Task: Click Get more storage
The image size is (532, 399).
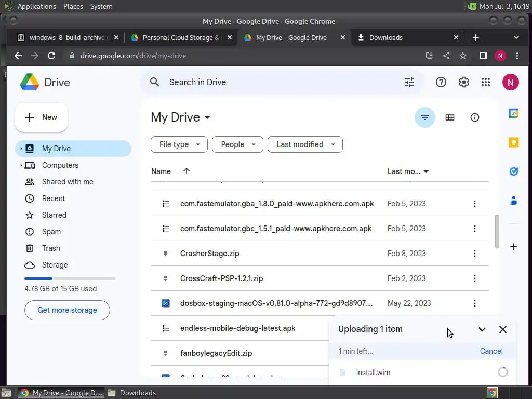Action: pos(67,310)
